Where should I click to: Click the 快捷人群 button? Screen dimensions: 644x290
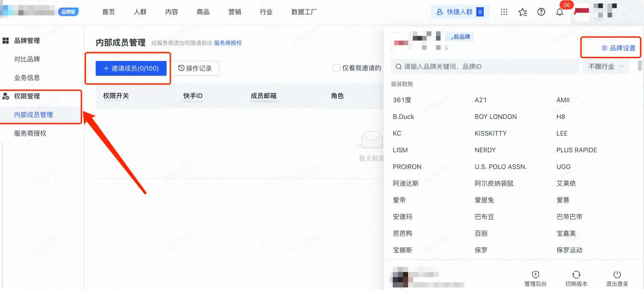click(460, 12)
